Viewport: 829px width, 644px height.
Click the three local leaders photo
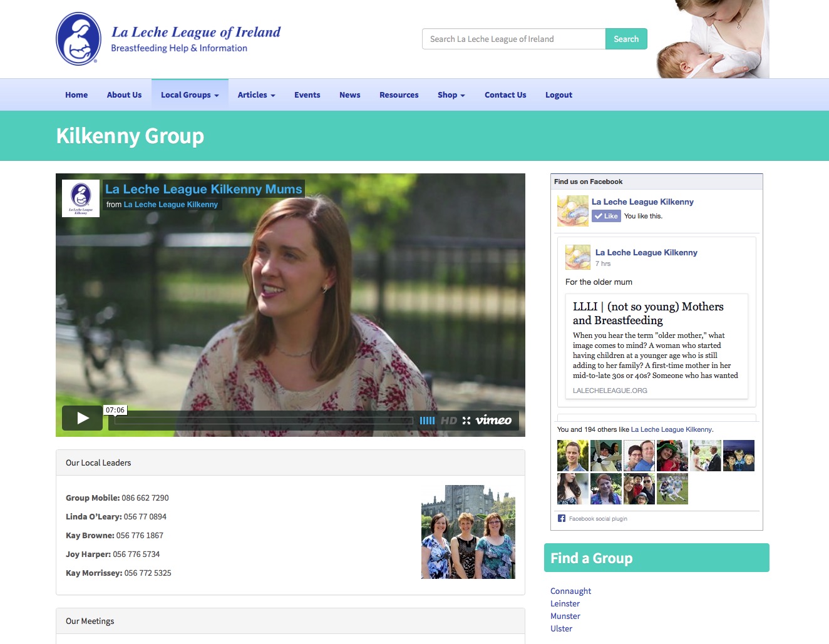[x=468, y=532]
